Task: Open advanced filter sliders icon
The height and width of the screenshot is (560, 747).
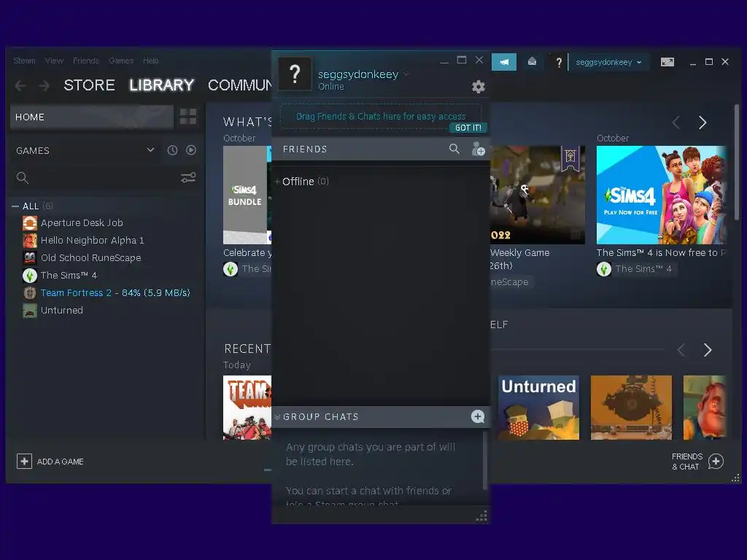Action: point(188,178)
